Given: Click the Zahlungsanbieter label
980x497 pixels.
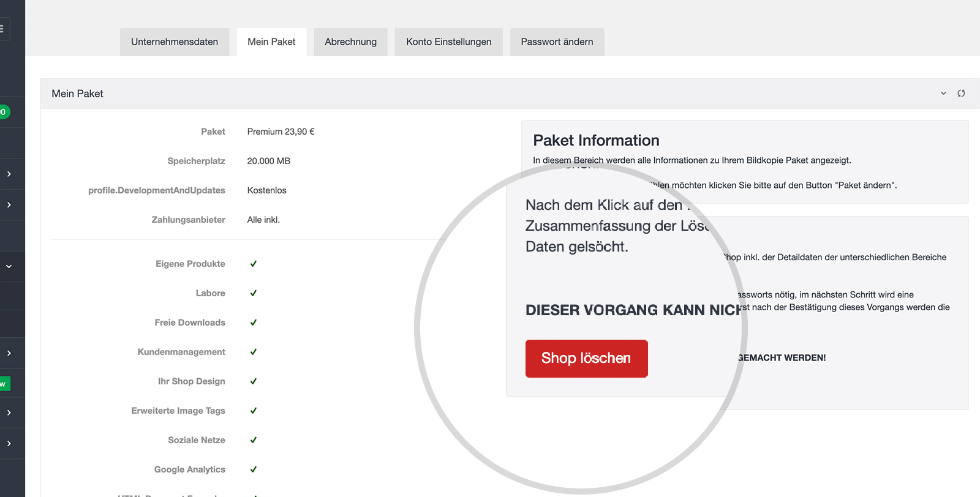Looking at the screenshot, I should 189,220.
